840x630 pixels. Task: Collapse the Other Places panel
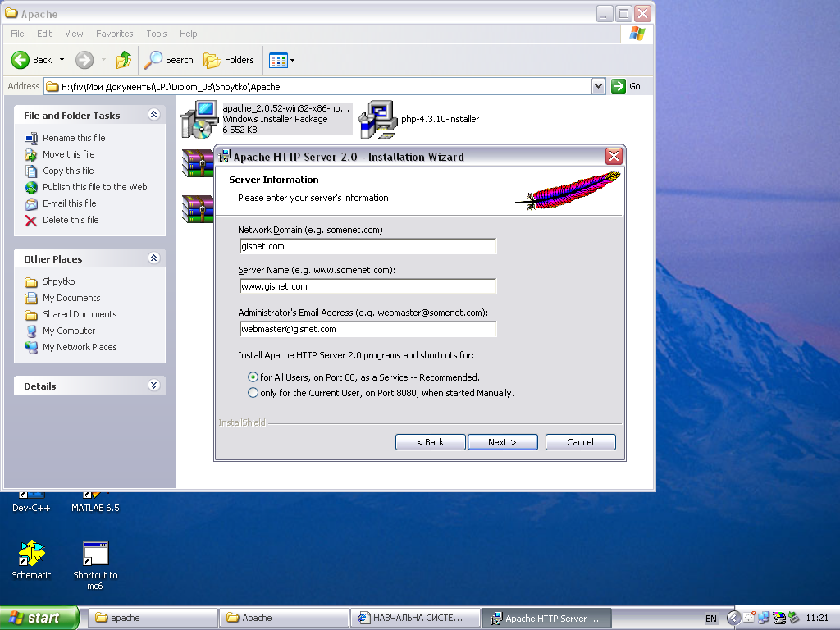[x=153, y=258]
